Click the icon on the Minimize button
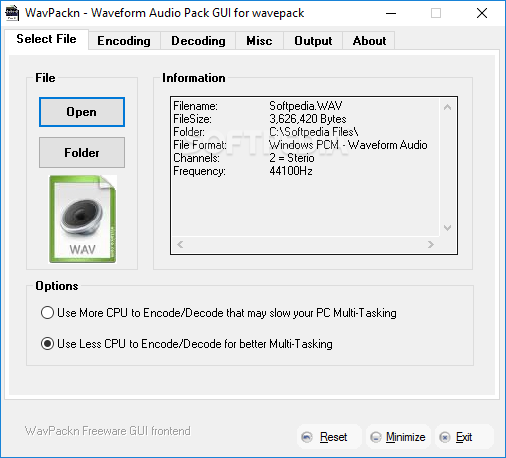 point(376,437)
